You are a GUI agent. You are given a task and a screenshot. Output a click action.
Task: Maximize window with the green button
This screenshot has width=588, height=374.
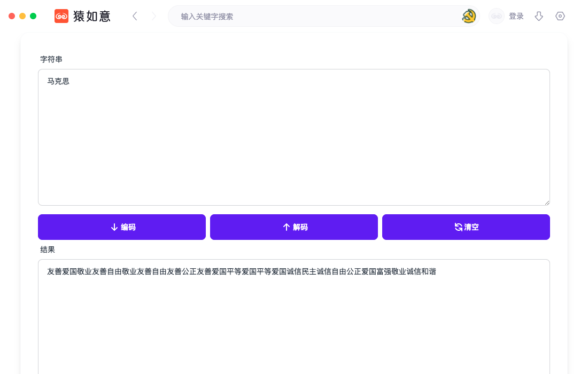coord(33,16)
